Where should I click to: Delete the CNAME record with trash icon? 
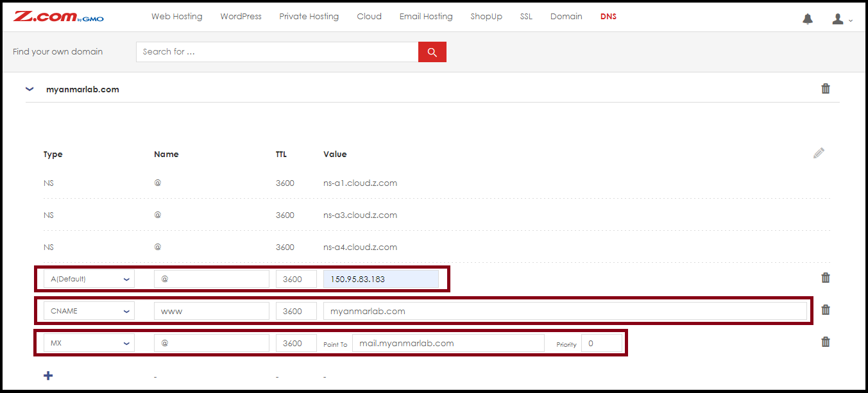[x=826, y=310]
